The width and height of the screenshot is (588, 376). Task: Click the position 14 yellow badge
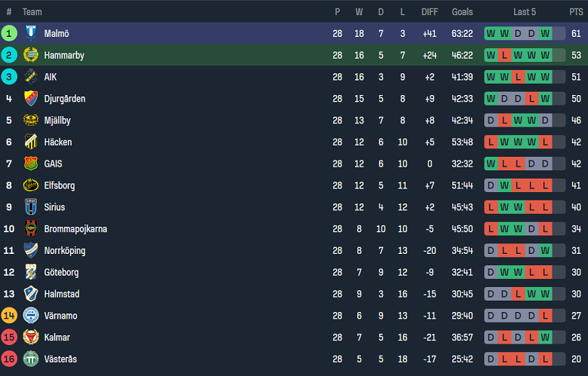[x=9, y=316]
